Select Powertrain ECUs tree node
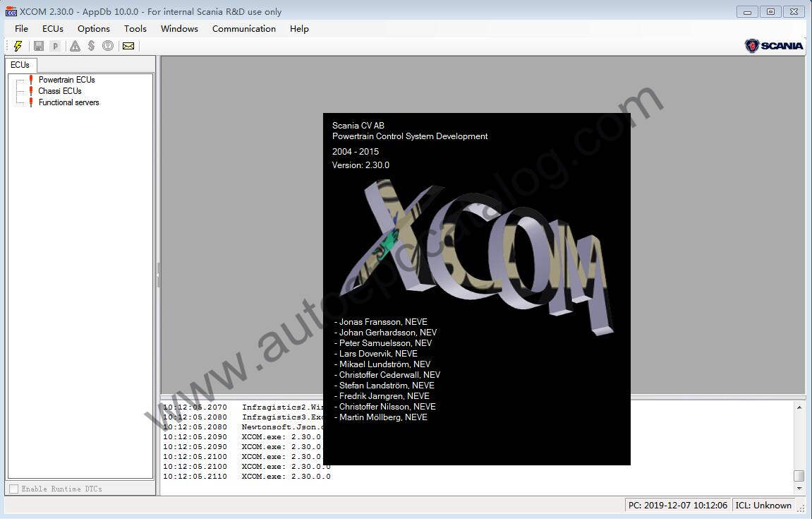 coord(67,80)
